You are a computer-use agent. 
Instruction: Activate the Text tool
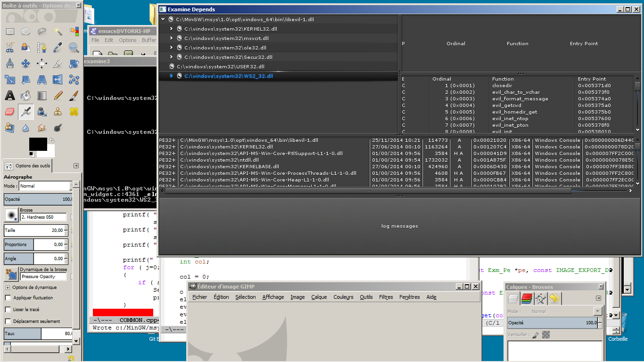(10, 96)
